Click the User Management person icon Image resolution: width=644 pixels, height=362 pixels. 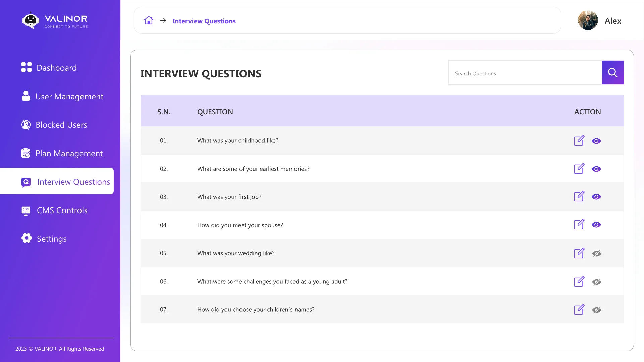pos(26,96)
